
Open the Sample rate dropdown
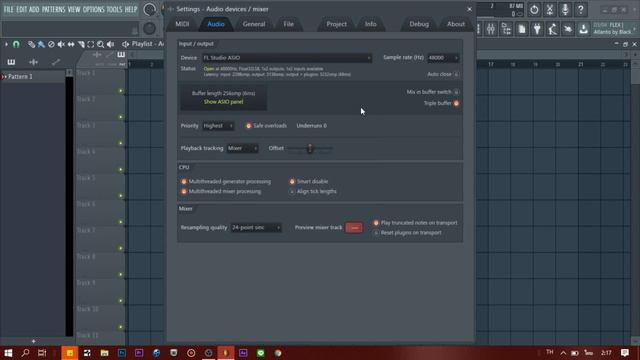point(443,58)
